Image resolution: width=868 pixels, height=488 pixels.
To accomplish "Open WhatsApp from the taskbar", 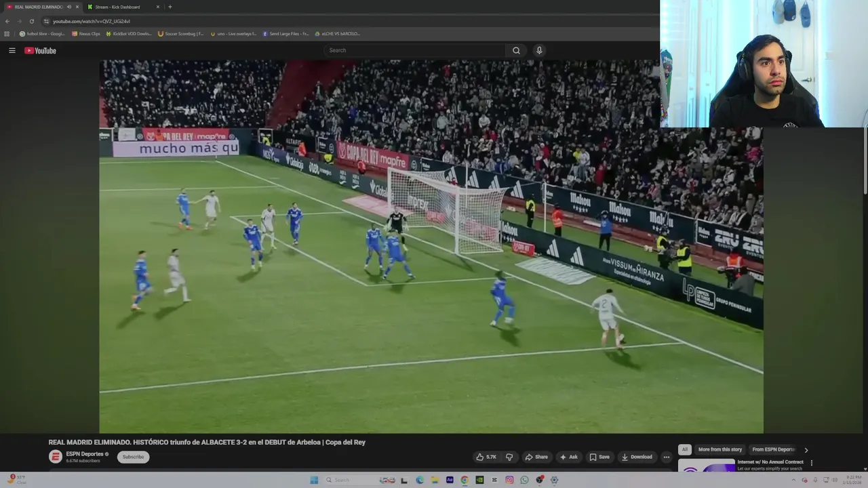I will tap(524, 480).
